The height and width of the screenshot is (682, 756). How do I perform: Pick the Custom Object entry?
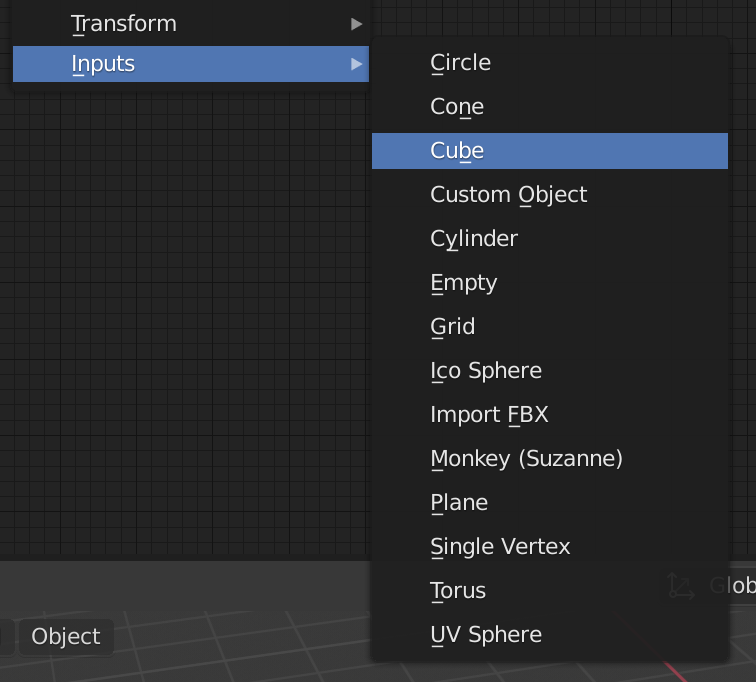pyautogui.click(x=508, y=195)
